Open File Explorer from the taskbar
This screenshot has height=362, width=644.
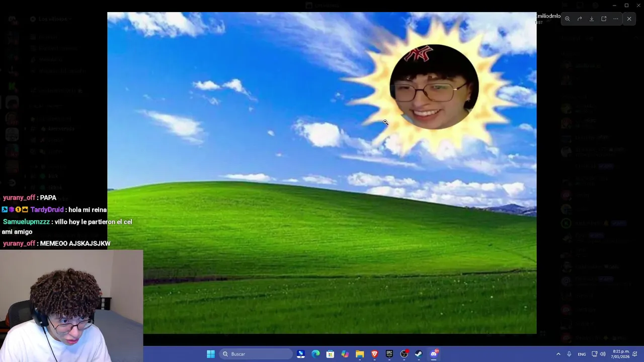pyautogui.click(x=360, y=354)
